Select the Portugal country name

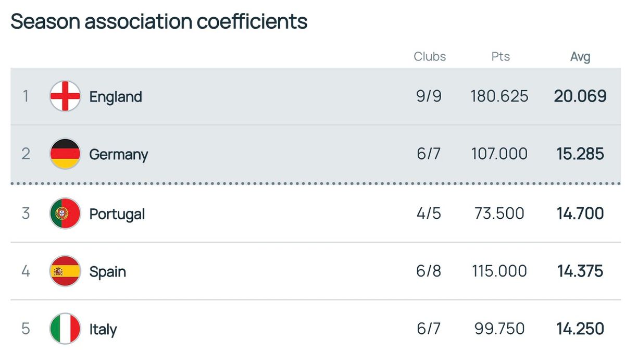click(117, 214)
